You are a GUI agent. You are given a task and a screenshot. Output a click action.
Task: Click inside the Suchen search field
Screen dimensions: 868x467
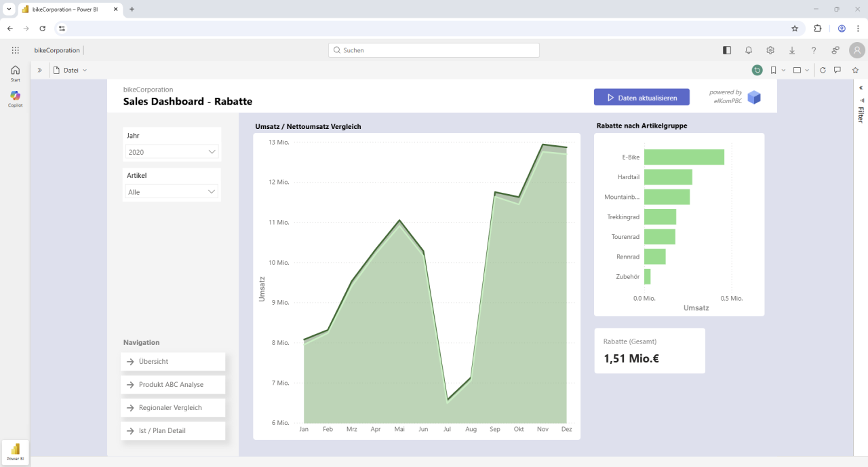433,50
